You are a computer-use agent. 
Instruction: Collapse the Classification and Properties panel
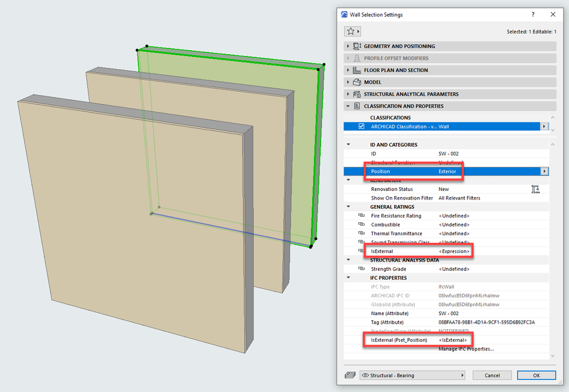pos(348,106)
